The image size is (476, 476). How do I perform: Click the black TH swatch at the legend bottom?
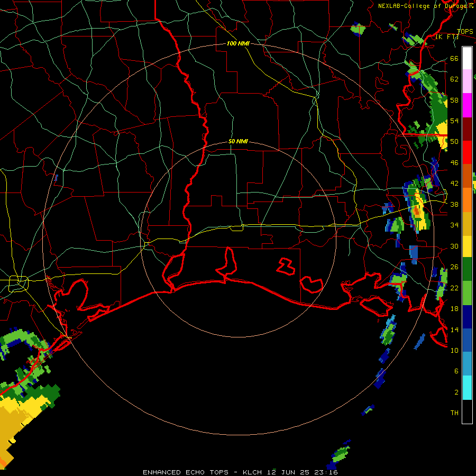[467, 411]
